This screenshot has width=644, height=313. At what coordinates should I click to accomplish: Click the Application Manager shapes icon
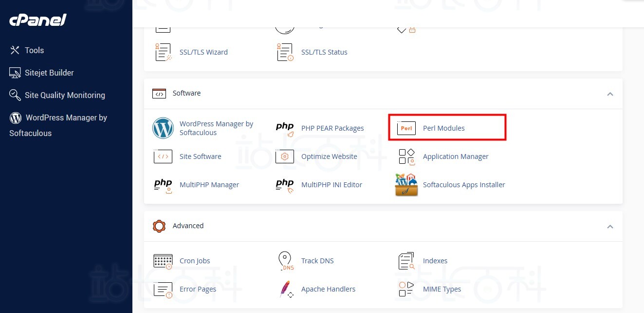click(x=407, y=156)
